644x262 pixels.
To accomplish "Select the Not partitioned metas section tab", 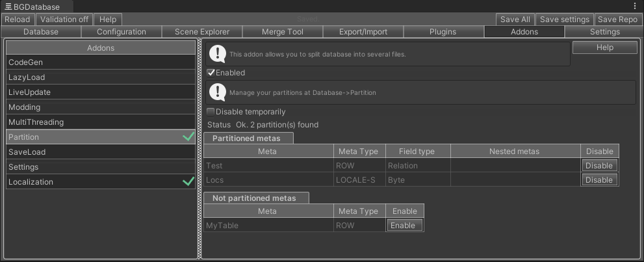I will point(255,198).
